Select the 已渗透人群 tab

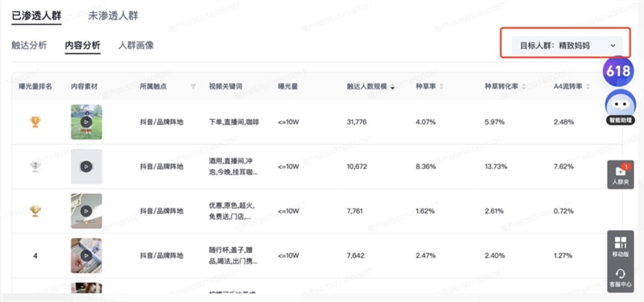coord(36,16)
